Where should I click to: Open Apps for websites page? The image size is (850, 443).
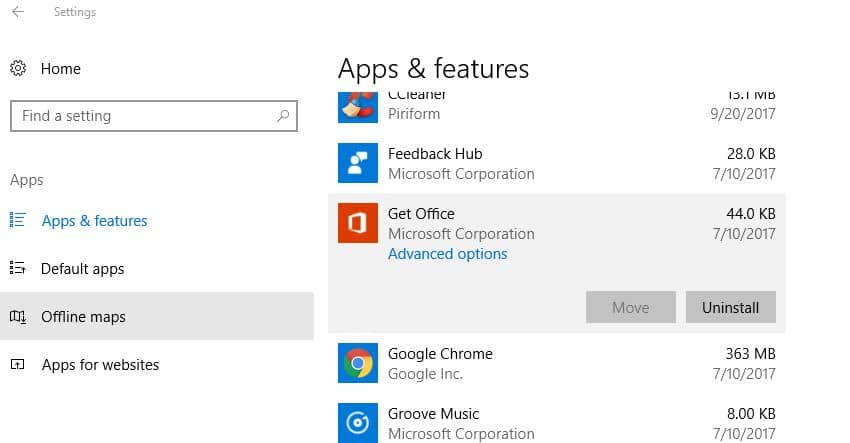[100, 365]
